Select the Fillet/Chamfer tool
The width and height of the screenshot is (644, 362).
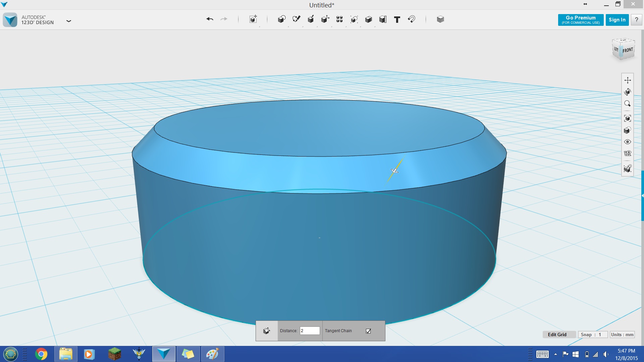coord(266,330)
